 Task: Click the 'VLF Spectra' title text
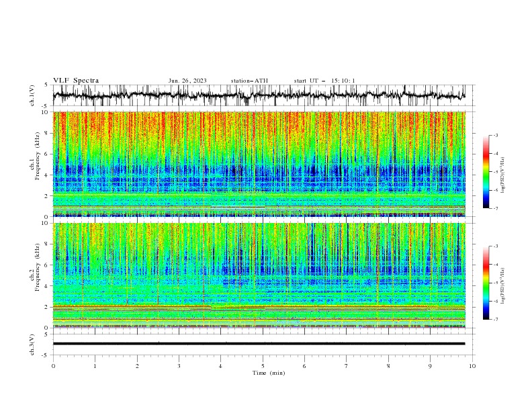point(76,81)
